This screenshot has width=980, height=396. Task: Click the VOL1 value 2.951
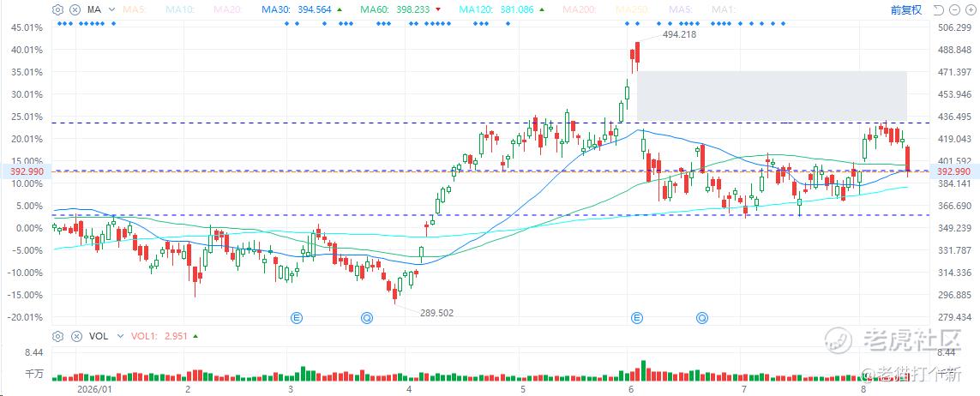pyautogui.click(x=177, y=336)
